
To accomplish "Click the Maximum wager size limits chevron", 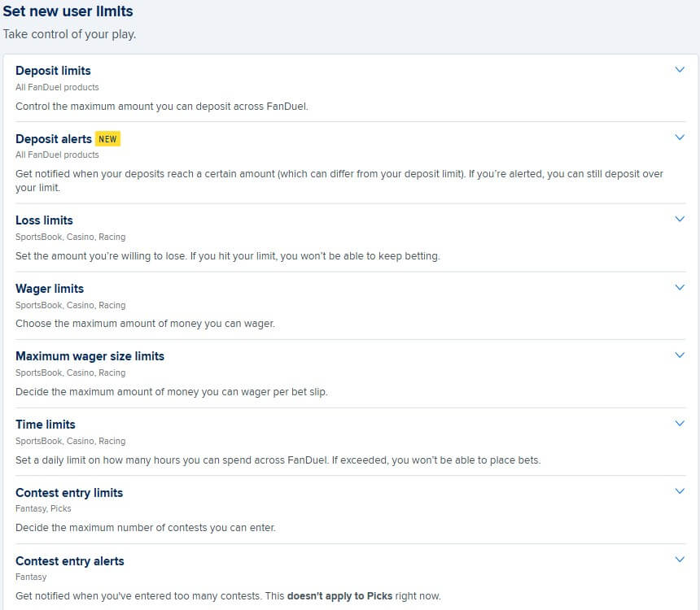I will 680,355.
